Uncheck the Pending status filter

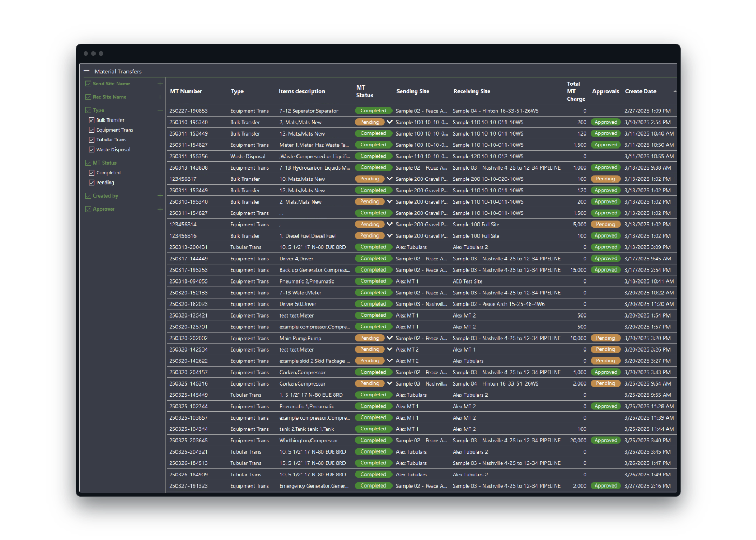coord(92,183)
